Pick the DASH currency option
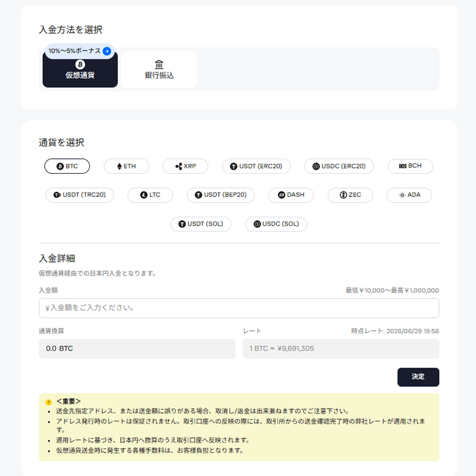The image size is (476, 476). pos(291,195)
